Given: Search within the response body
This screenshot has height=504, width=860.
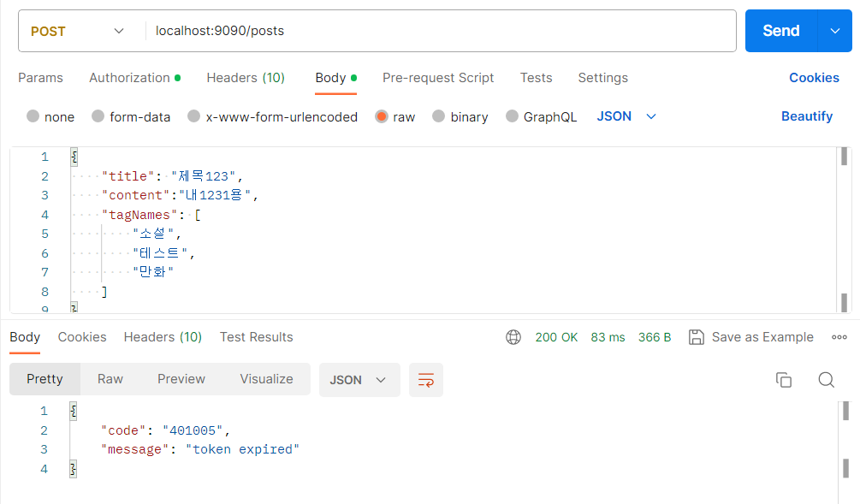Looking at the screenshot, I should 826,380.
